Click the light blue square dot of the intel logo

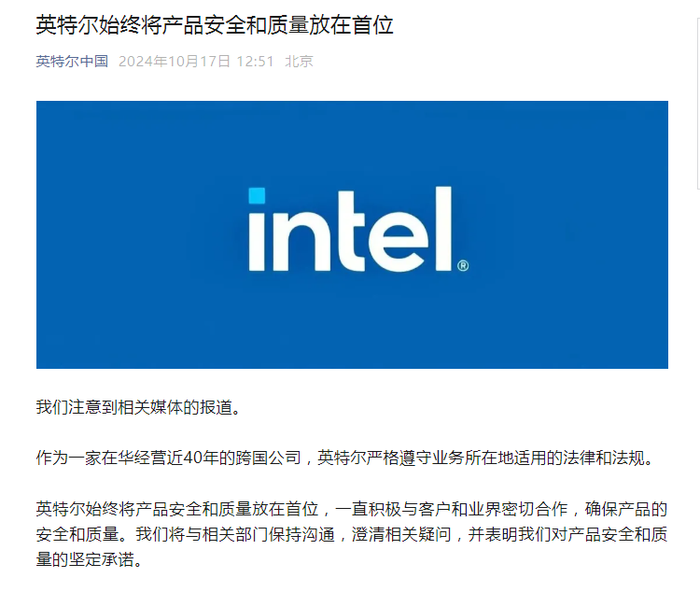[257, 196]
